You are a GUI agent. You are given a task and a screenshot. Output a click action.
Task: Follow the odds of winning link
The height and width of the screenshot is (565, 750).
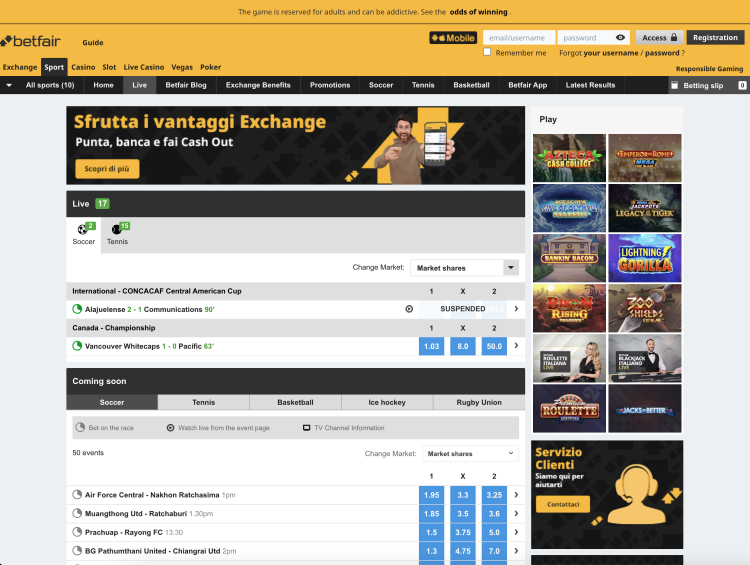coord(478,11)
